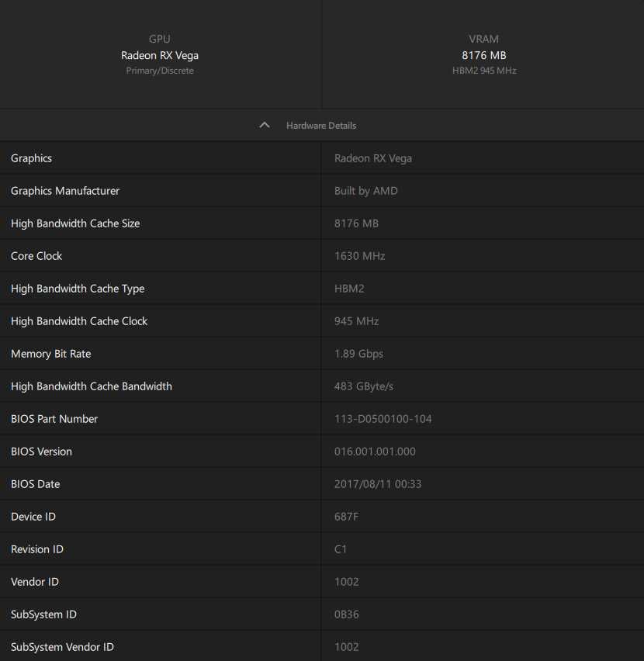Viewport: 644px width, 661px height.
Task: Click the High Bandwidth Cache Bandwidth label
Action: (92, 386)
